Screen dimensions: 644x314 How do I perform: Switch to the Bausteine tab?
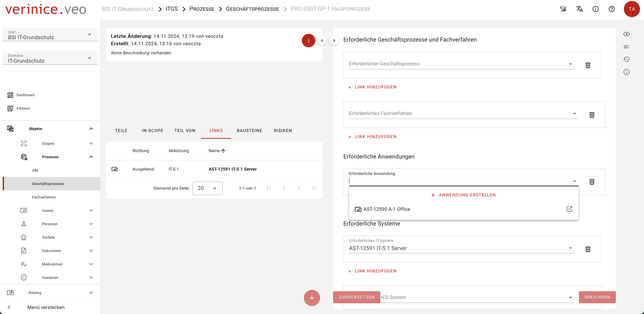[x=249, y=131]
